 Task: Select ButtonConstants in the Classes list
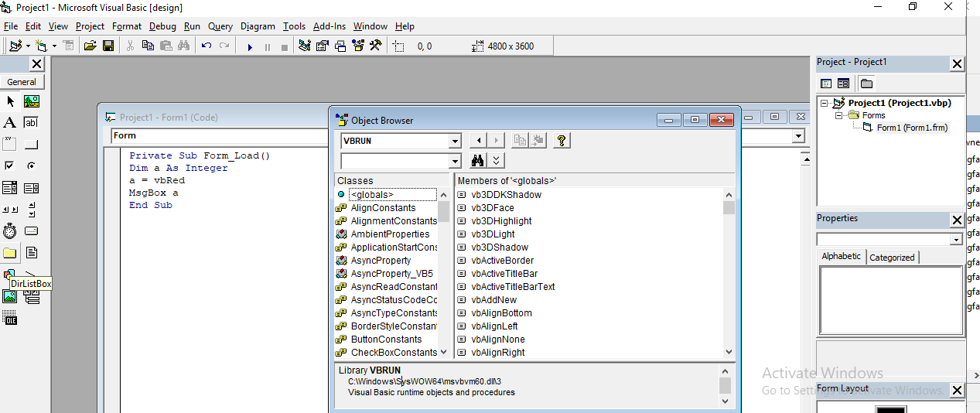coord(386,340)
